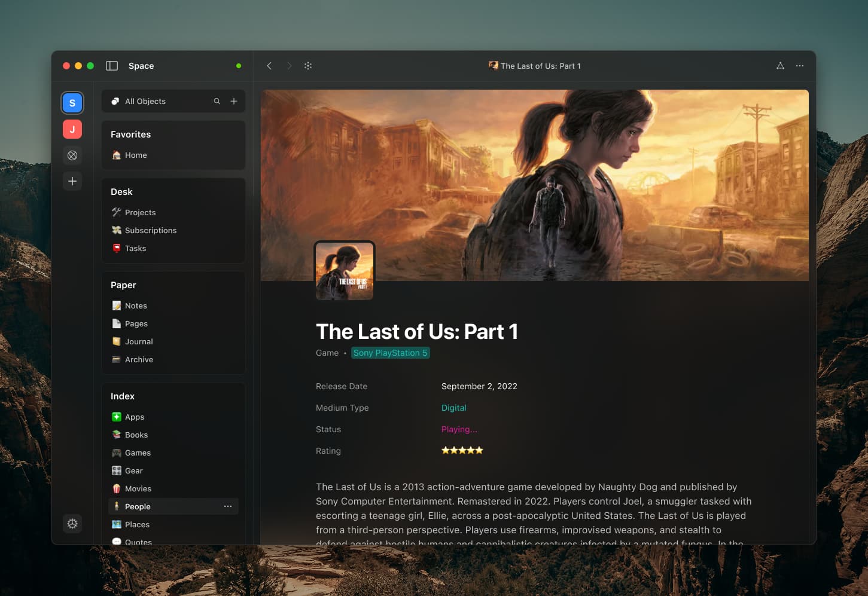This screenshot has height=596, width=868.
Task: Open the graph triangle icon in title bar
Action: pos(780,66)
